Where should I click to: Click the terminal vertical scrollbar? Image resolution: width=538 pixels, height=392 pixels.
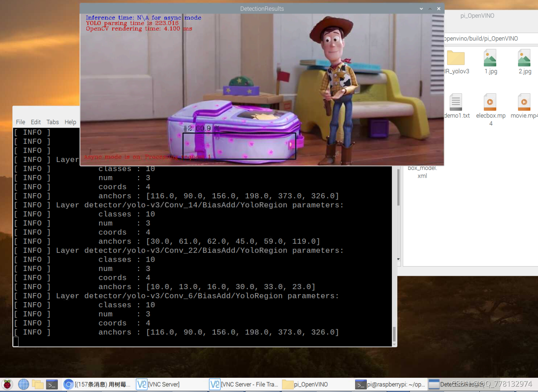[394, 334]
